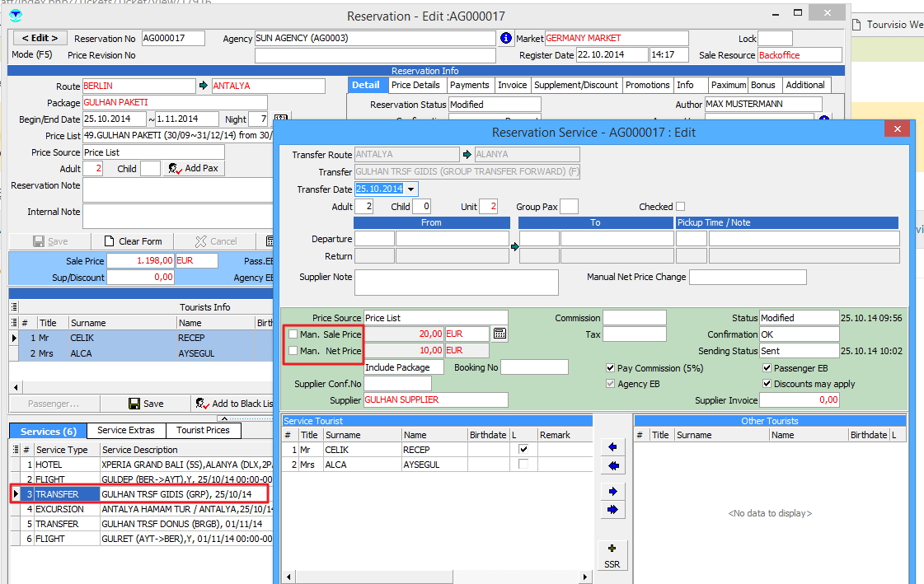Viewport: 924px width, 584px height.
Task: Open the calculator icon next to Sale Price
Action: click(500, 334)
